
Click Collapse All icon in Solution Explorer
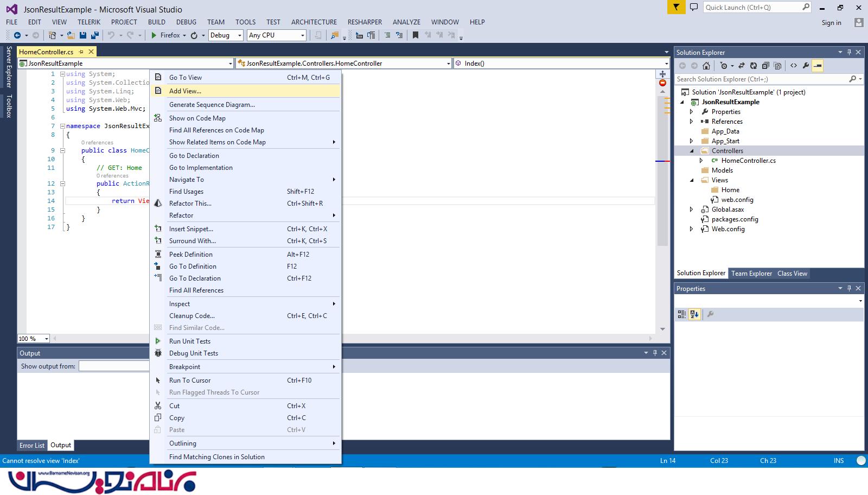[765, 66]
